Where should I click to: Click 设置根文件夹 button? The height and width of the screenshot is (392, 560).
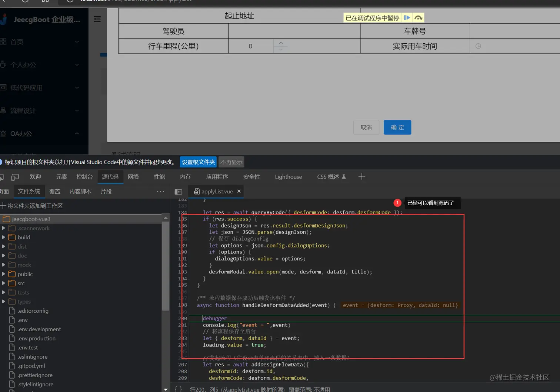(x=198, y=162)
